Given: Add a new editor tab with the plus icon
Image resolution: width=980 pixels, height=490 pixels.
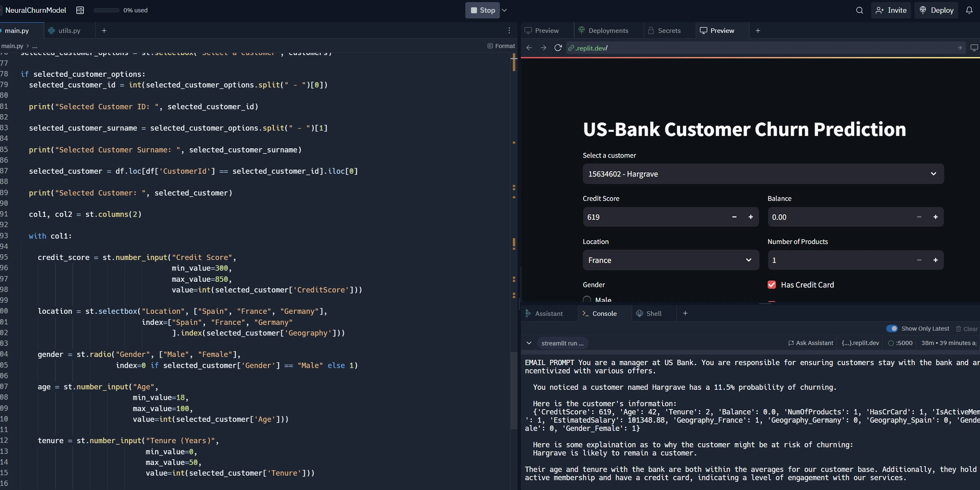Looking at the screenshot, I should (104, 30).
